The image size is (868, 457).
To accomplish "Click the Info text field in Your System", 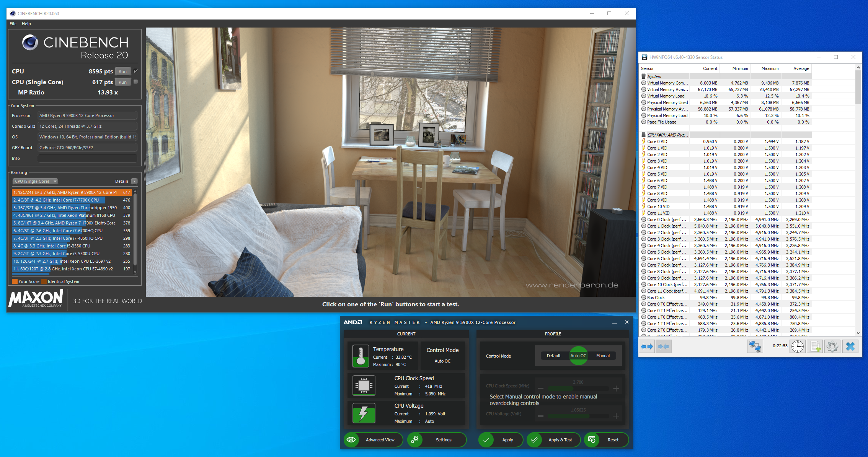I will pos(87,158).
